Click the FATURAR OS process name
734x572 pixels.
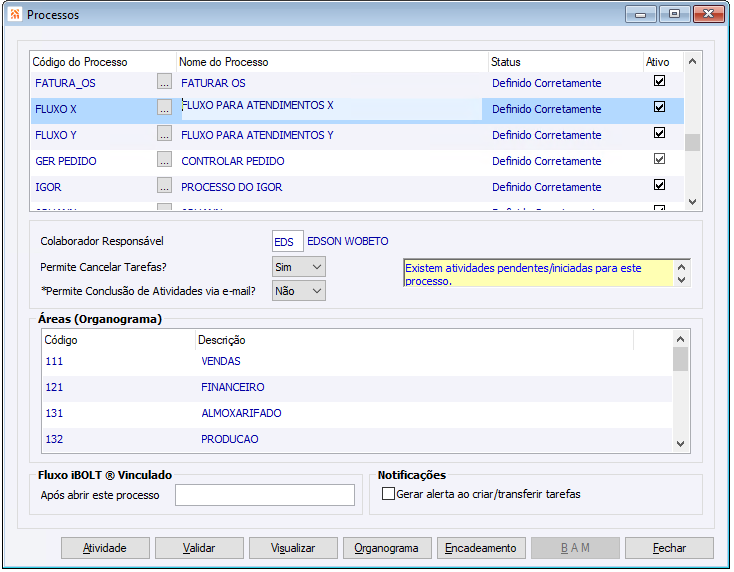point(213,83)
